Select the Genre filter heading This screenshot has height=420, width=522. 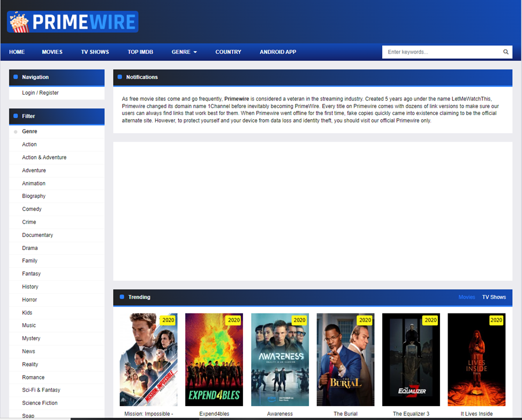(29, 132)
